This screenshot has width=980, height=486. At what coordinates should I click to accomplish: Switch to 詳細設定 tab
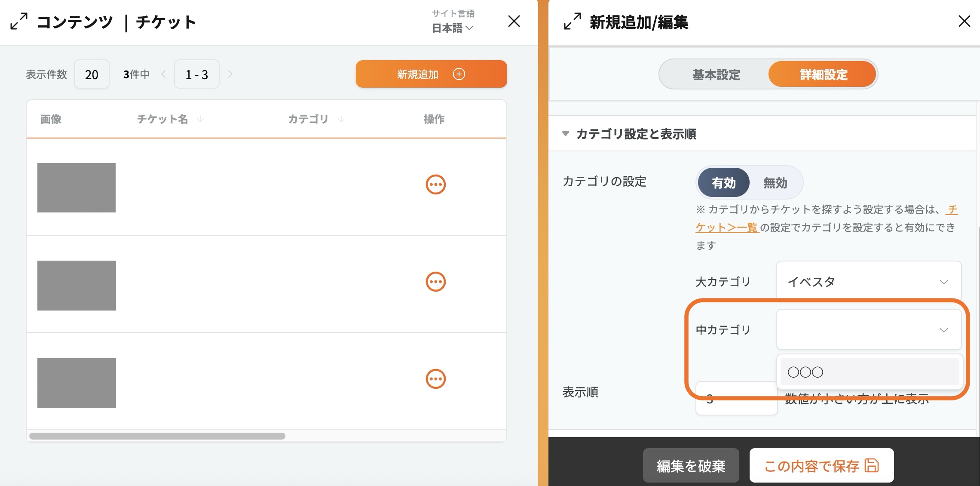(x=823, y=74)
